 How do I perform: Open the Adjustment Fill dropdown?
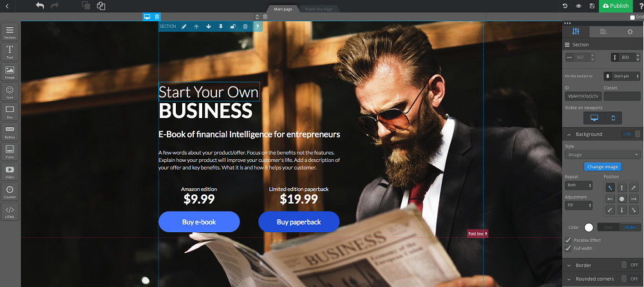[578, 205]
